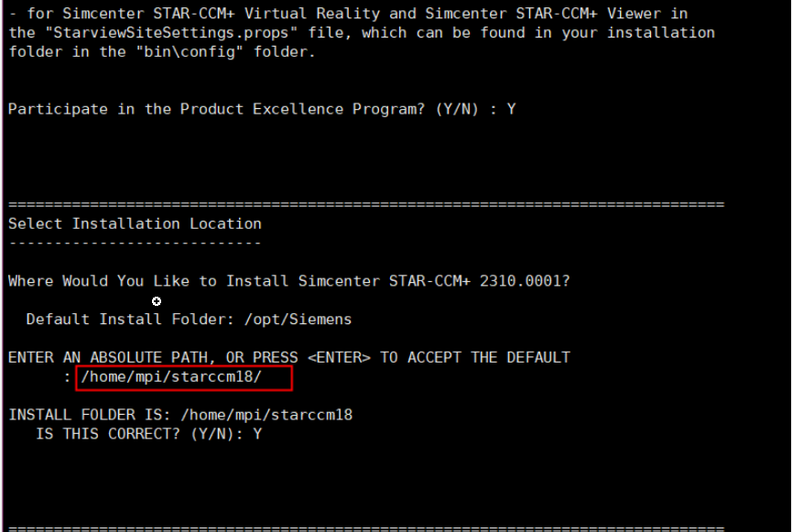Click the highlighted /home/mpi/starccm18/ path entry
Viewport: 792px width, 532px height.
click(170, 376)
